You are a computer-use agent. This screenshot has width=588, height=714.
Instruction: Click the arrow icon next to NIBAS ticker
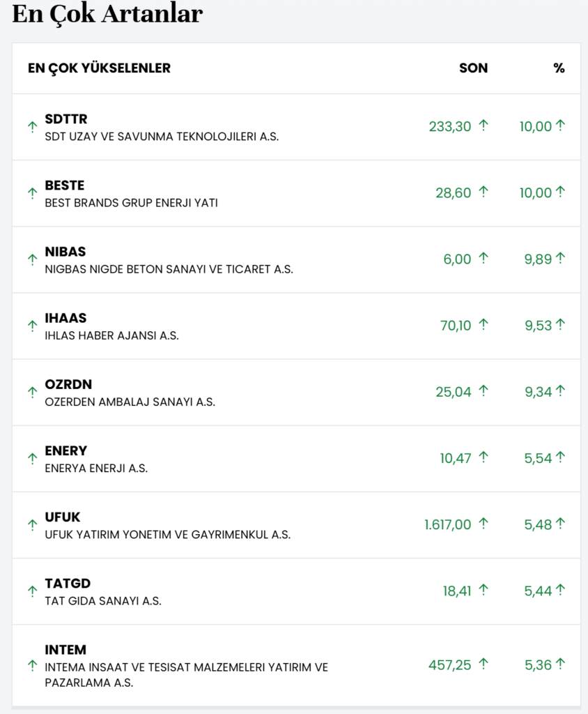coord(32,259)
